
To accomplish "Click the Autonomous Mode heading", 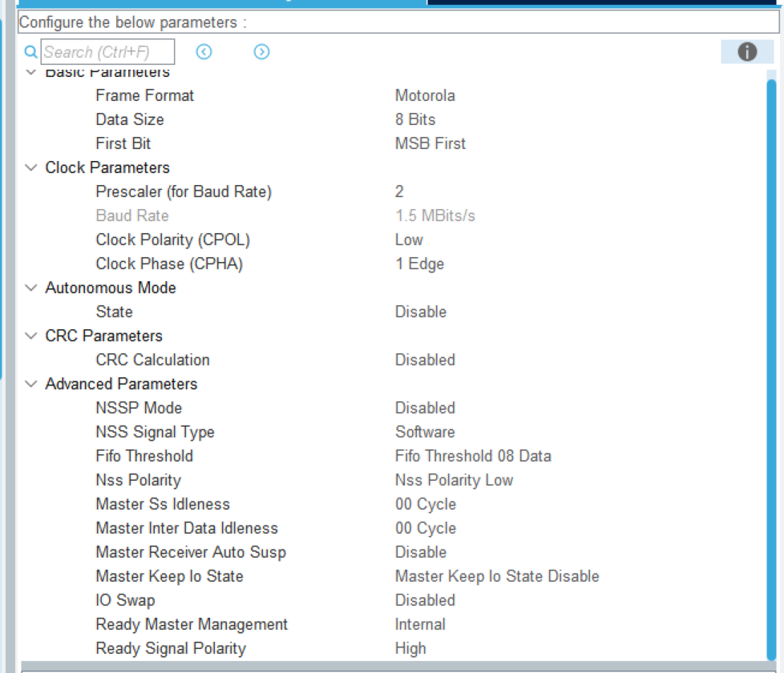I will pos(111,288).
